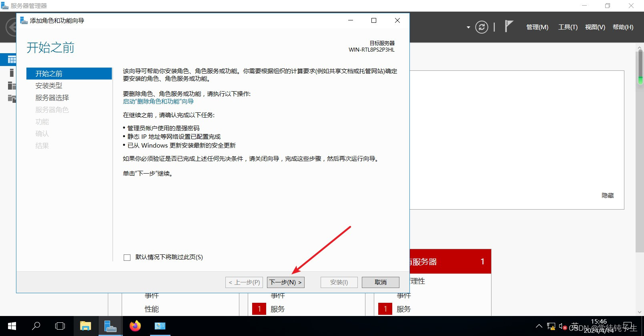Open the 帮助(H) menu in Server Manager
The image size is (644, 336).
point(623,27)
